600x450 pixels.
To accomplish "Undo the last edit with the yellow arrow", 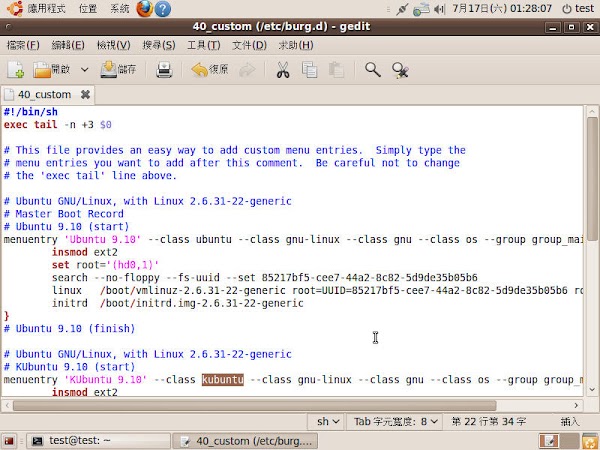I will (x=210, y=70).
